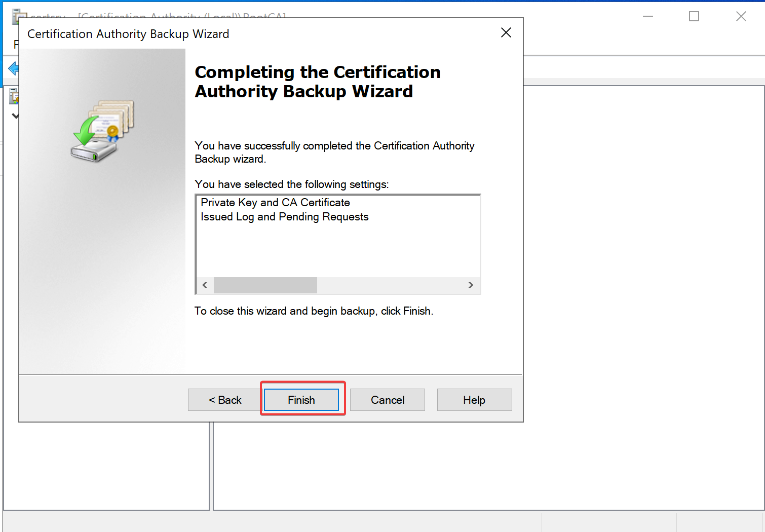This screenshot has width=765, height=532.
Task: Minimize the certsrv console window
Action: point(647,16)
